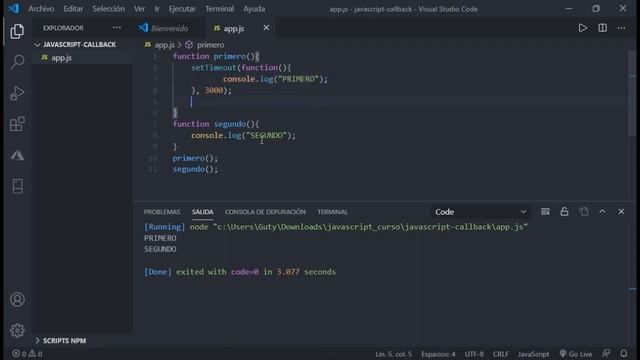Viewport: 640px width, 360px height.
Task: Switch to the SALIDA panel tab
Action: tap(202, 212)
